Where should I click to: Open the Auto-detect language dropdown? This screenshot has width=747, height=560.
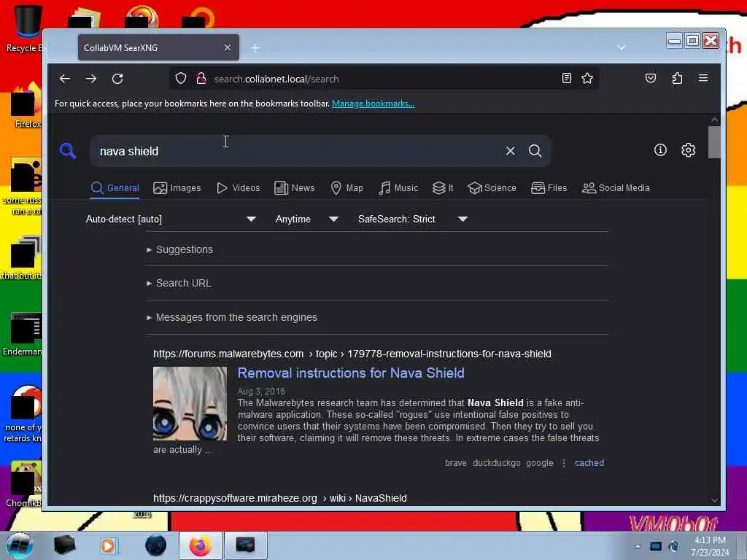tap(171, 219)
